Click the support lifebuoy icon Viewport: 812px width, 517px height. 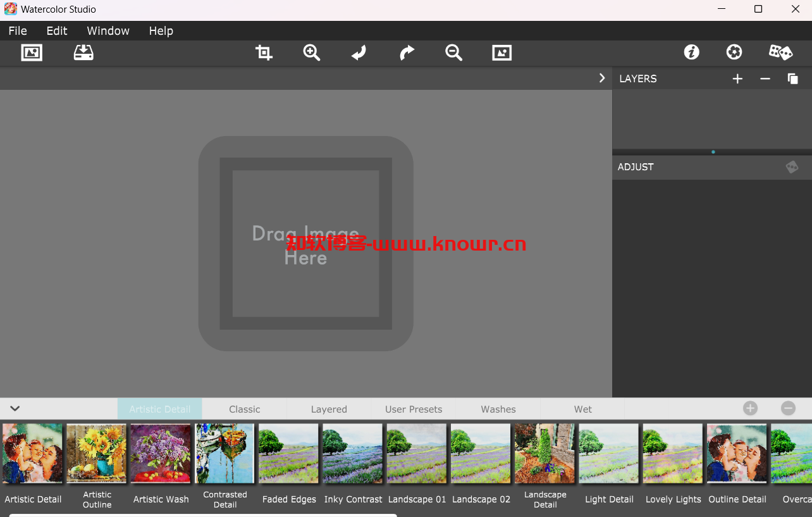(734, 52)
